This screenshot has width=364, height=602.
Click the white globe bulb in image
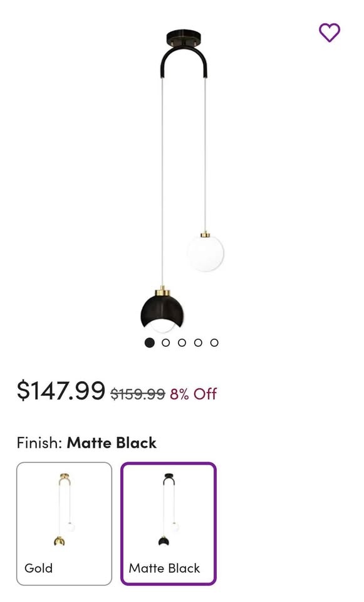(x=205, y=253)
